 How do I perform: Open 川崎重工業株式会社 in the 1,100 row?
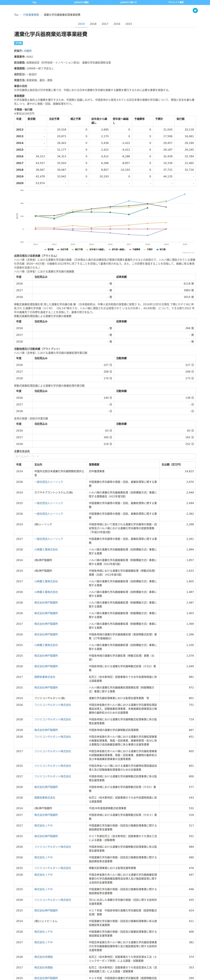tap(46, 645)
